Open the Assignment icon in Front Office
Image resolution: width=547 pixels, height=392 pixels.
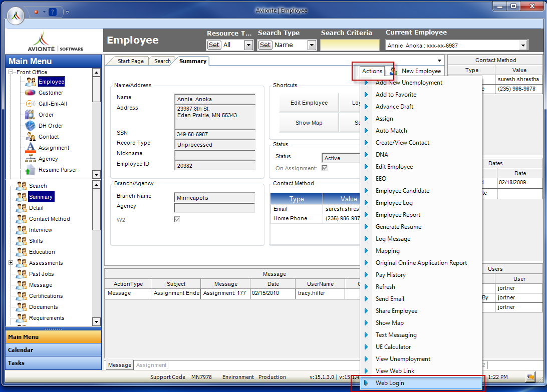pos(30,148)
